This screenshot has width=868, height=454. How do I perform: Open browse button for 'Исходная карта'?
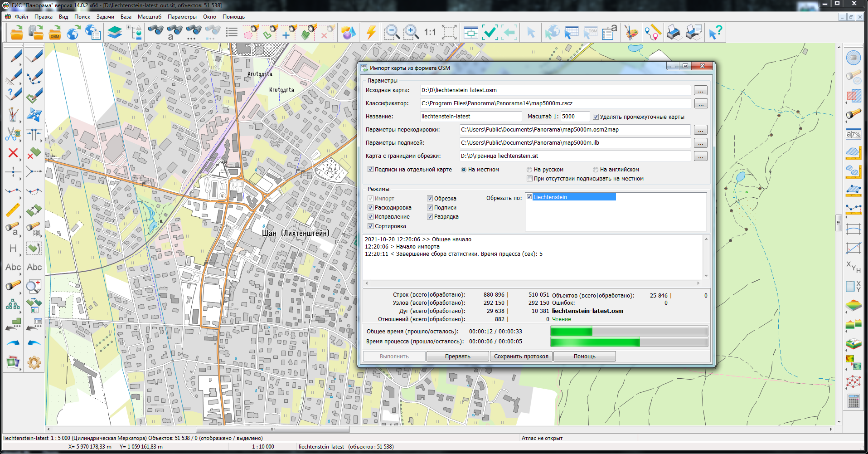pos(700,91)
